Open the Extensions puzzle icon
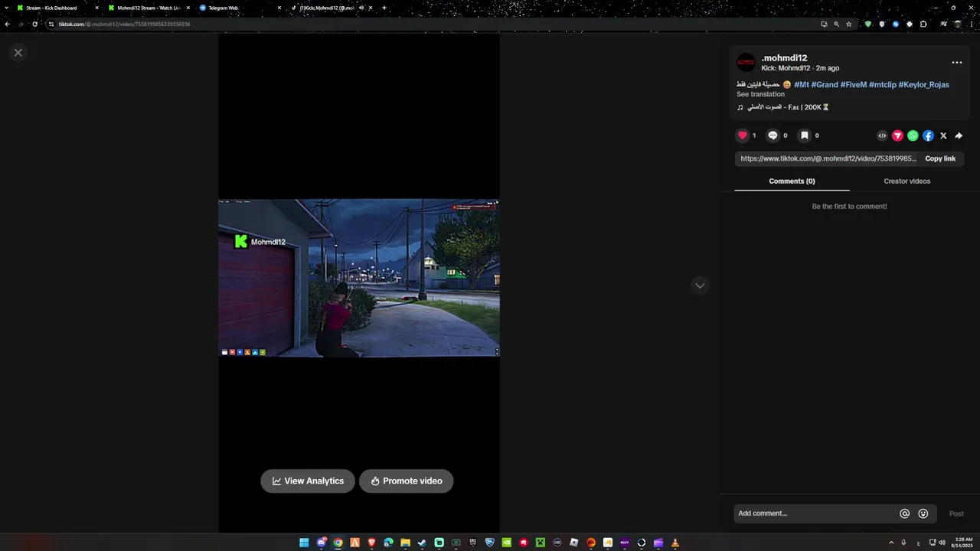 tap(923, 24)
